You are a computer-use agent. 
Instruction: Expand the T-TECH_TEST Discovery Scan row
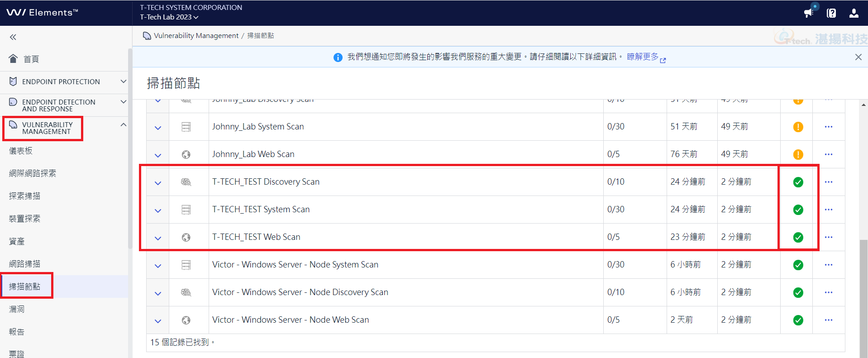(x=158, y=183)
